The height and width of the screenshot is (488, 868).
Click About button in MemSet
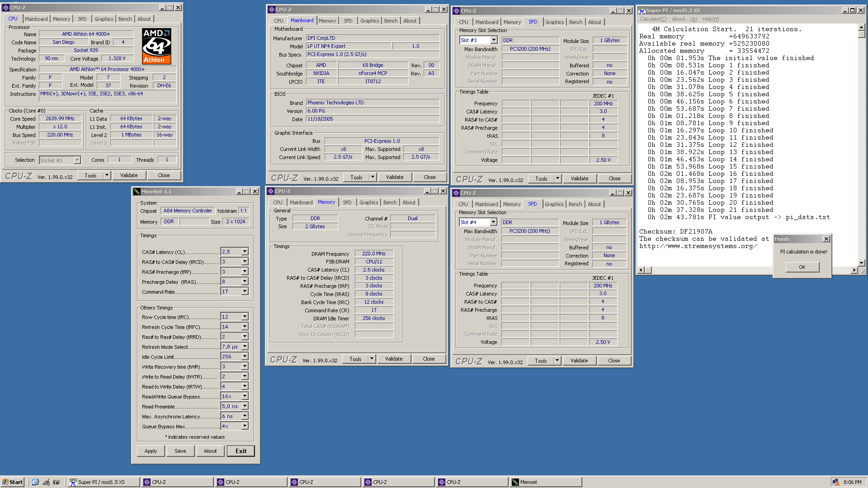pyautogui.click(x=210, y=451)
